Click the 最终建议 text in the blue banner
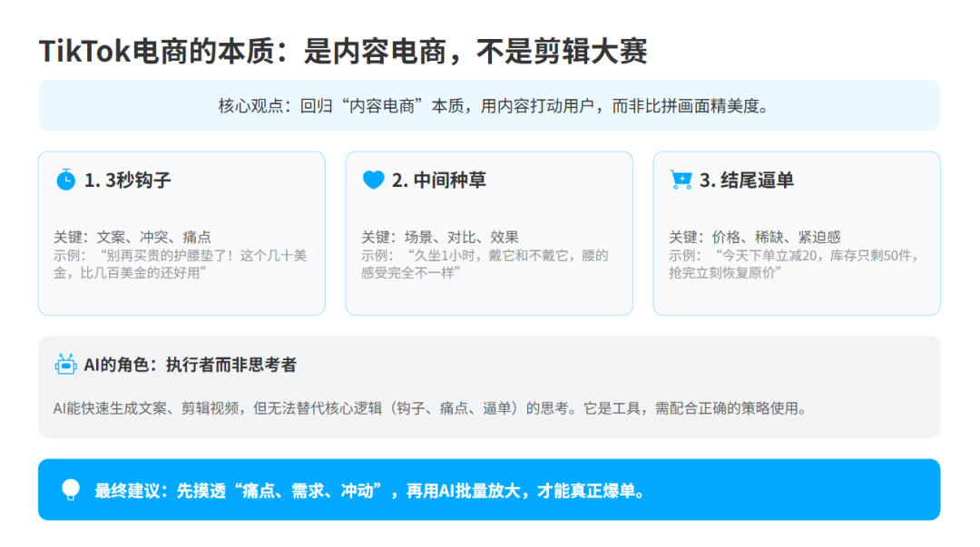 pos(370,492)
